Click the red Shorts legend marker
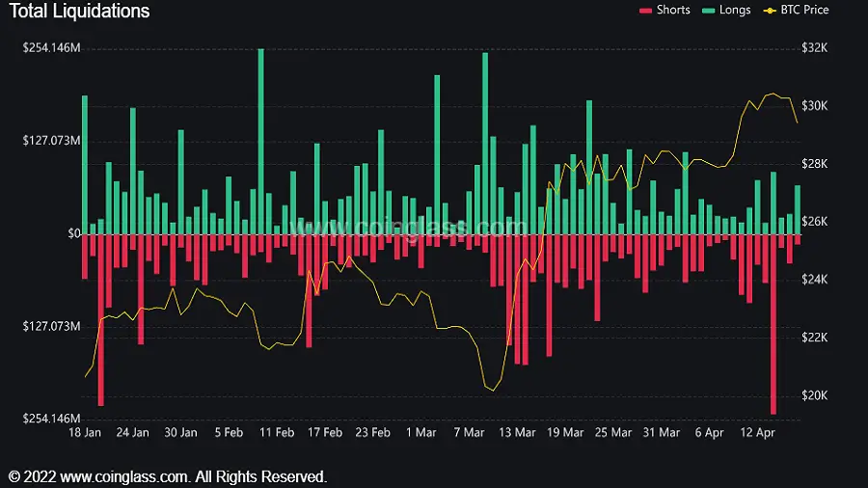The height and width of the screenshot is (488, 868). click(x=645, y=11)
